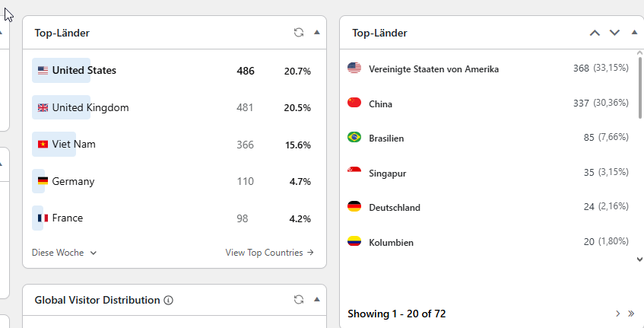Click the United States row

[x=174, y=71]
